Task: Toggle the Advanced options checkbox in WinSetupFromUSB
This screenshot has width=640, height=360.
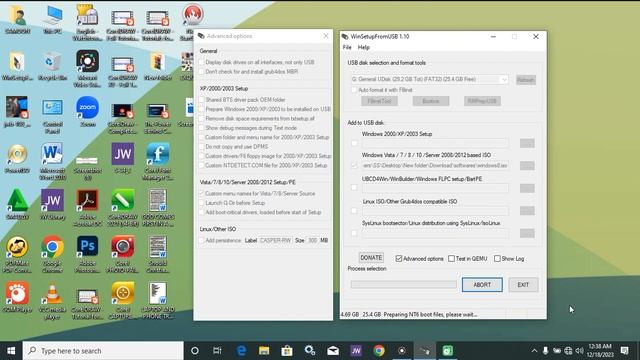Action: pyautogui.click(x=399, y=258)
